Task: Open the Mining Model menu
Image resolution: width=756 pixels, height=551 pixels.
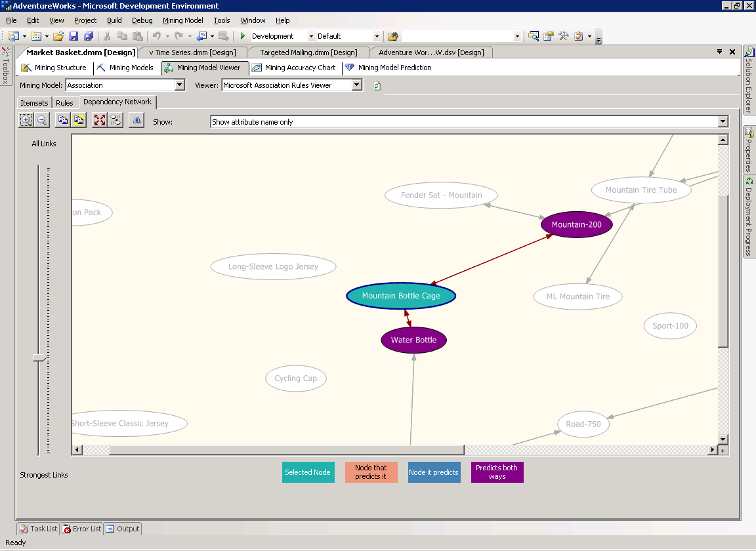Action: pyautogui.click(x=182, y=20)
